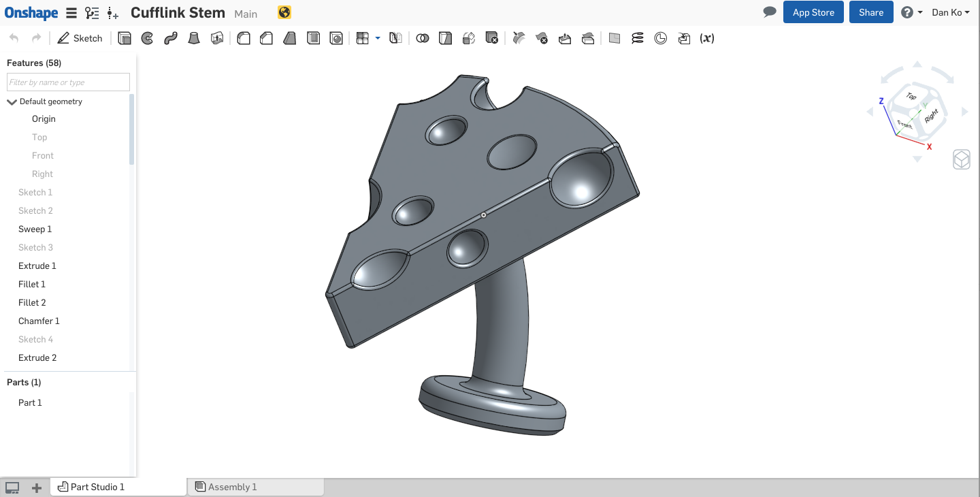Open the pattern tool dropdown arrow

click(x=378, y=38)
